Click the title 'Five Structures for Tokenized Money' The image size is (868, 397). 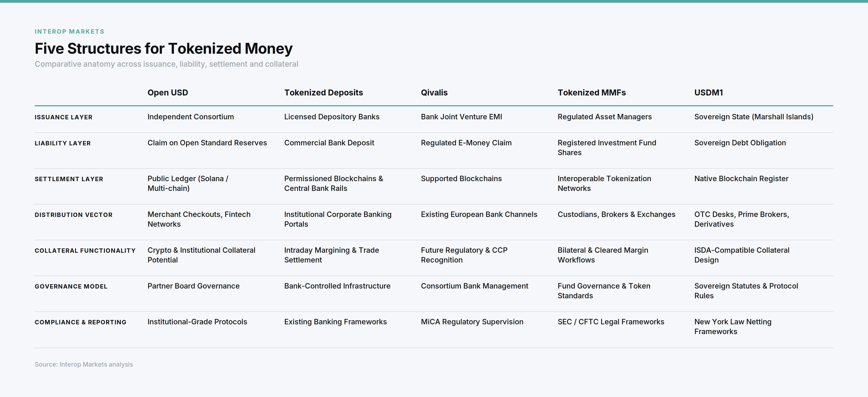click(164, 49)
